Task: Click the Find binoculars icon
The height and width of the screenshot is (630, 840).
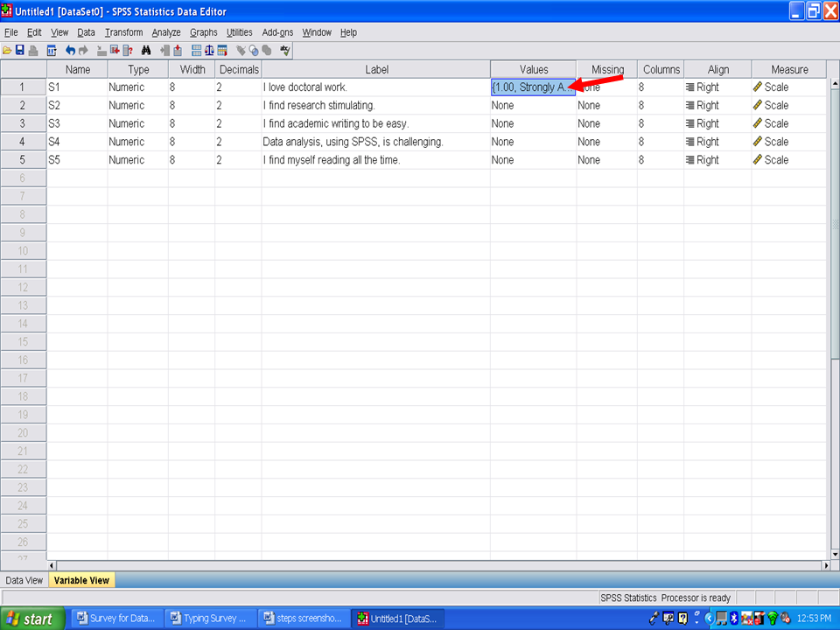Action: click(146, 51)
